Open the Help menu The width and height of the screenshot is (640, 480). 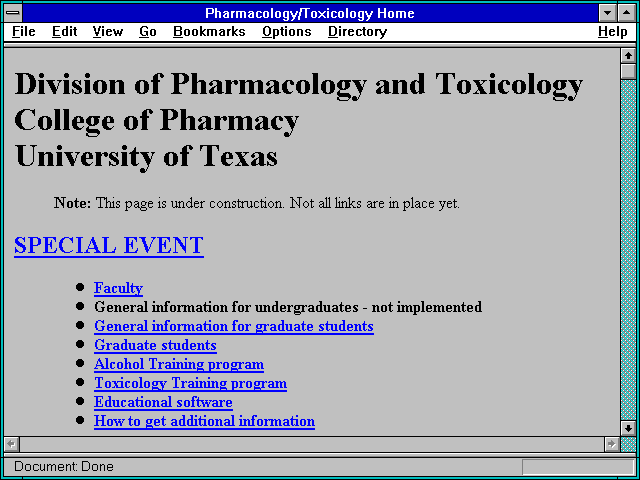point(613,31)
